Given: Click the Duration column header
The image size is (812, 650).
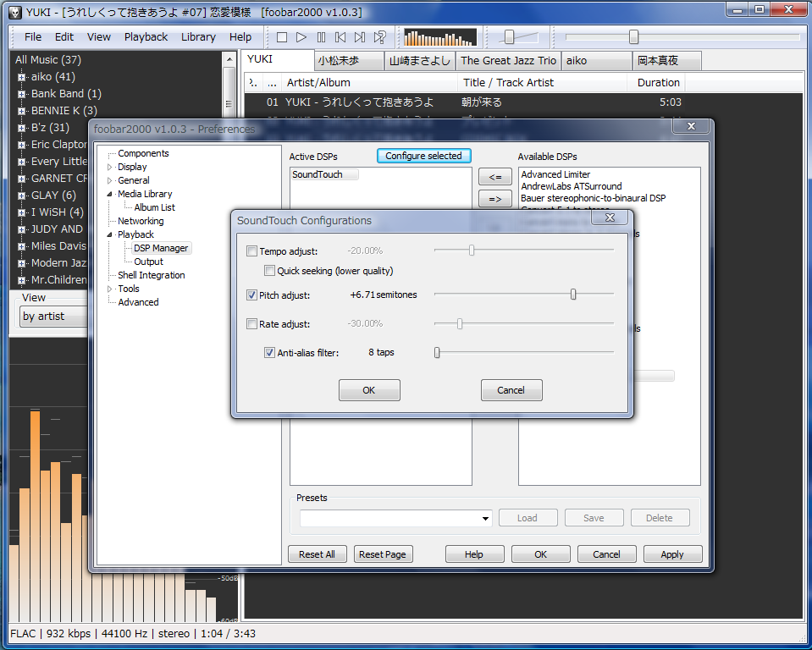Looking at the screenshot, I should click(x=658, y=83).
